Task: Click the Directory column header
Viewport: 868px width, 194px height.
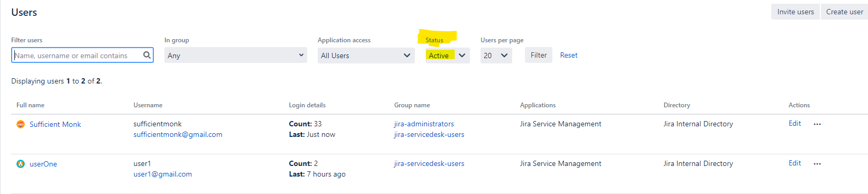Action: (x=677, y=105)
